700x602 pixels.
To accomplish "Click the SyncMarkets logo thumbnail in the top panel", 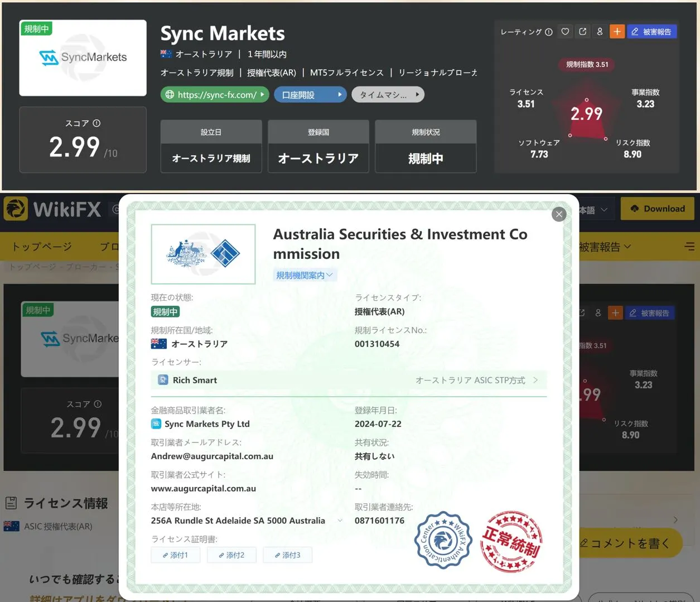I will click(83, 58).
